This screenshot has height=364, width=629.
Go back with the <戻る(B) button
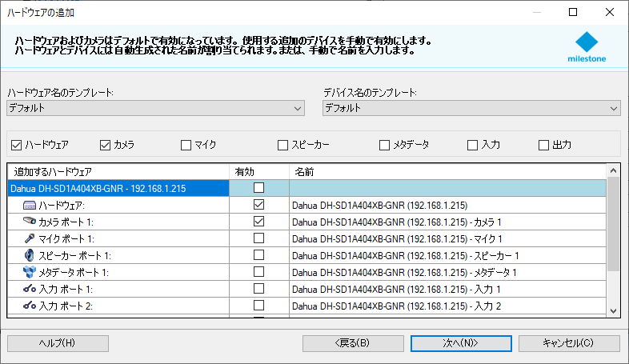point(353,343)
